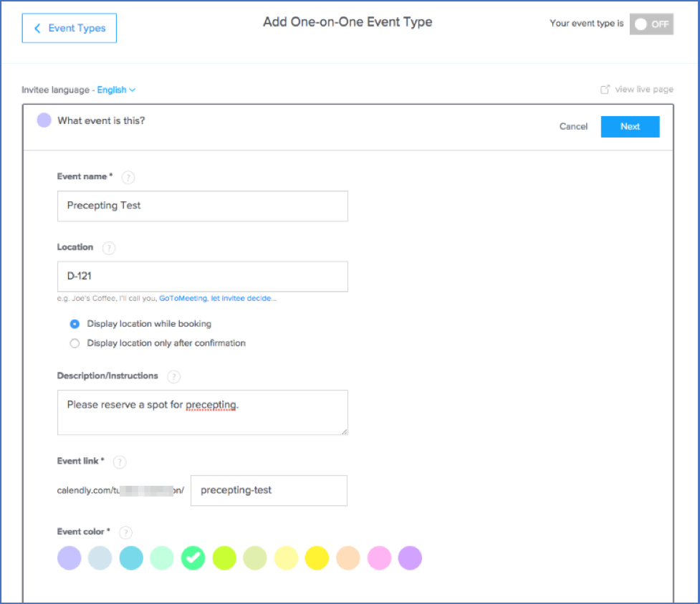This screenshot has width=700, height=604.
Task: Click Cancel in the event header
Action: [573, 126]
